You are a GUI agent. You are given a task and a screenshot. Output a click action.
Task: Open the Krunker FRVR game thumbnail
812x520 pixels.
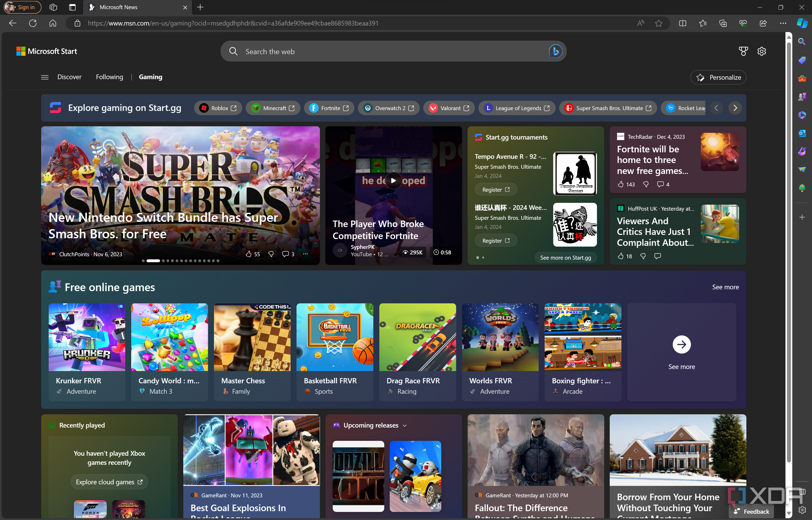point(87,337)
